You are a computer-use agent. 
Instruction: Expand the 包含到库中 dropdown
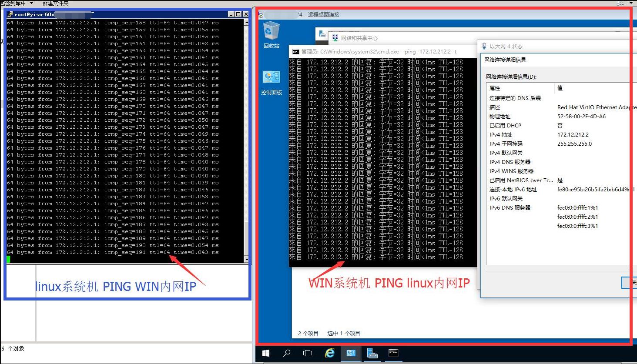(31, 3)
